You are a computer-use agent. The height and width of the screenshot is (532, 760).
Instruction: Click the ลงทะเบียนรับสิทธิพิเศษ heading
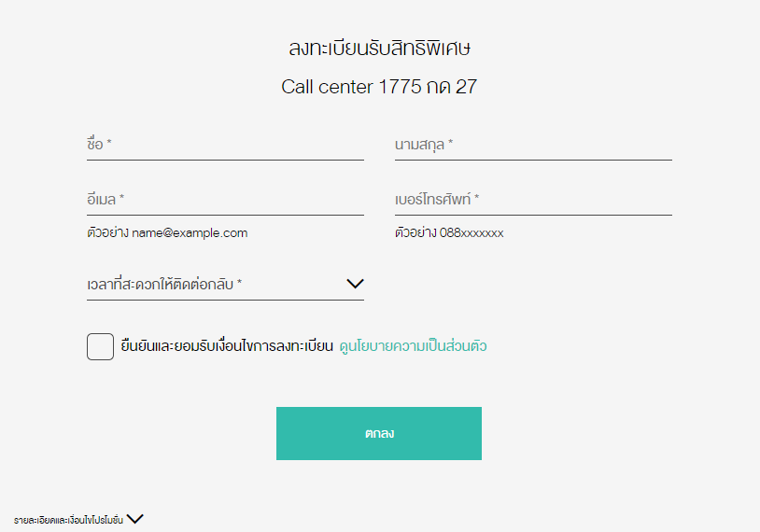[x=379, y=48]
